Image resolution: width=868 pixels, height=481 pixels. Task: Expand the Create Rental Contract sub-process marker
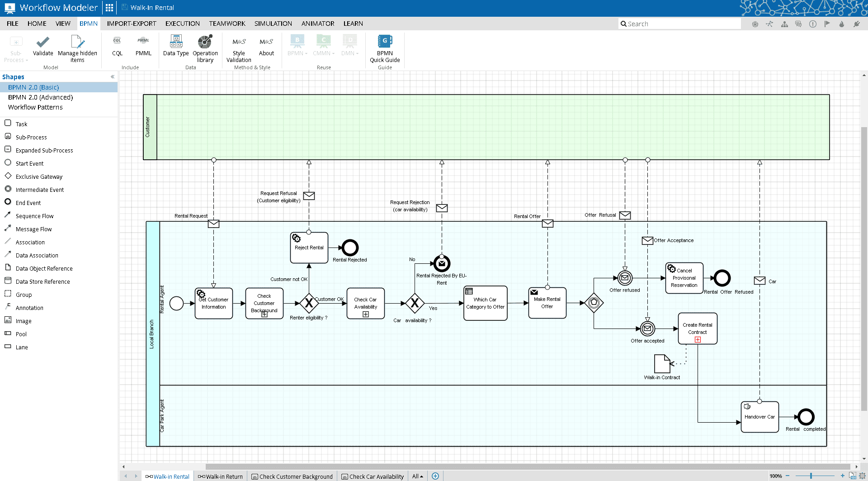[698, 339]
